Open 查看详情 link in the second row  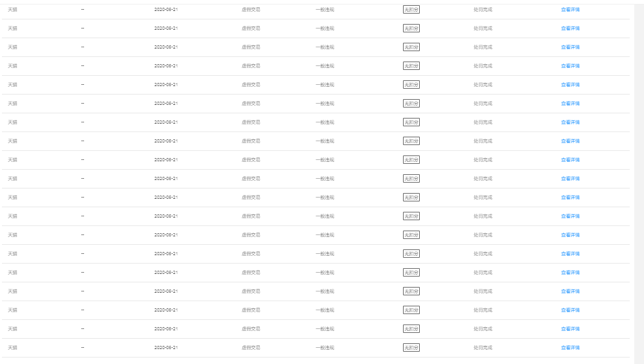click(x=570, y=28)
